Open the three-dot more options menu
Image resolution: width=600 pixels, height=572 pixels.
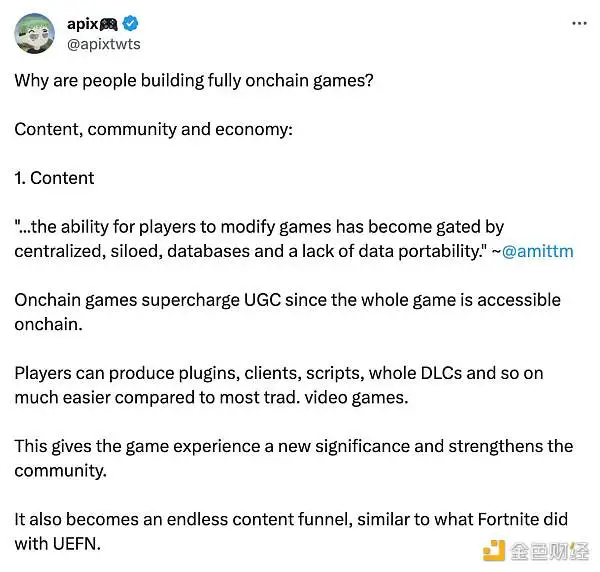(579, 24)
